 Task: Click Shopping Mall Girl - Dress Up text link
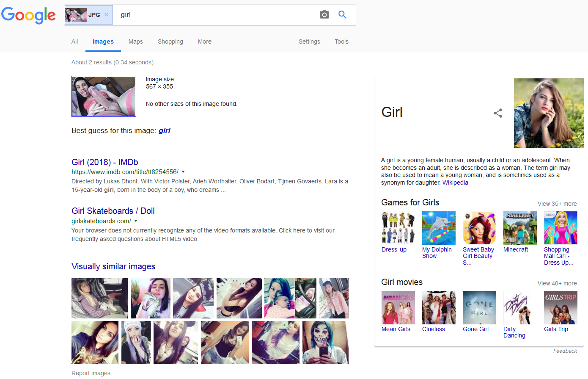pos(559,256)
